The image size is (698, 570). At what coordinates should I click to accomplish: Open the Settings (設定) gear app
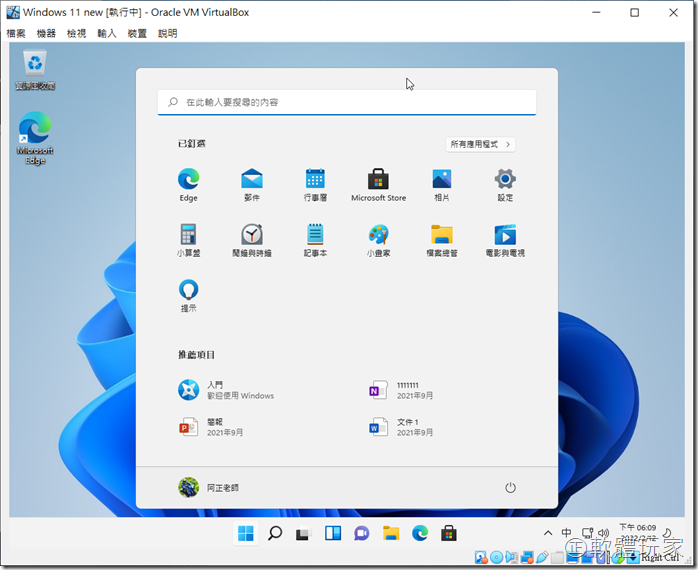[x=505, y=181]
